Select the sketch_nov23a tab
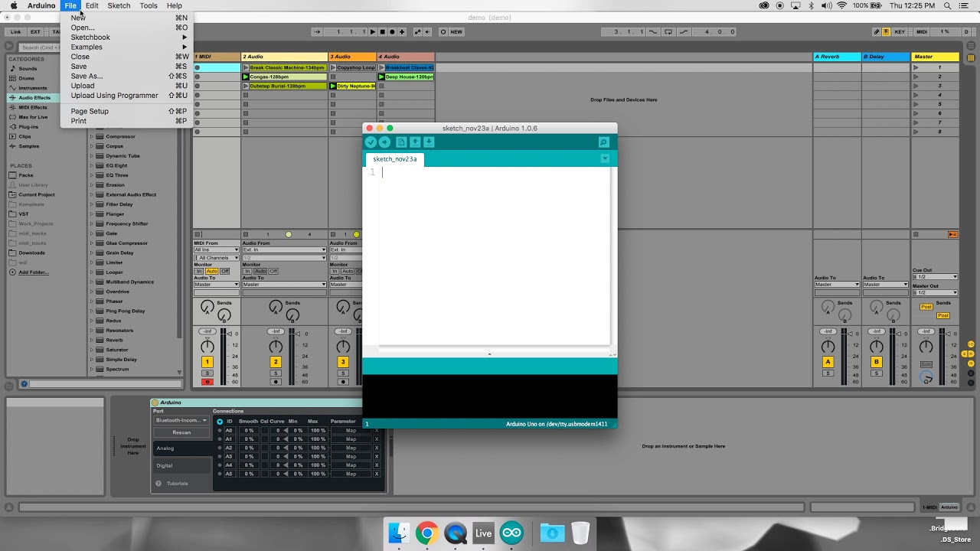Image resolution: width=980 pixels, height=551 pixels. pyautogui.click(x=395, y=159)
